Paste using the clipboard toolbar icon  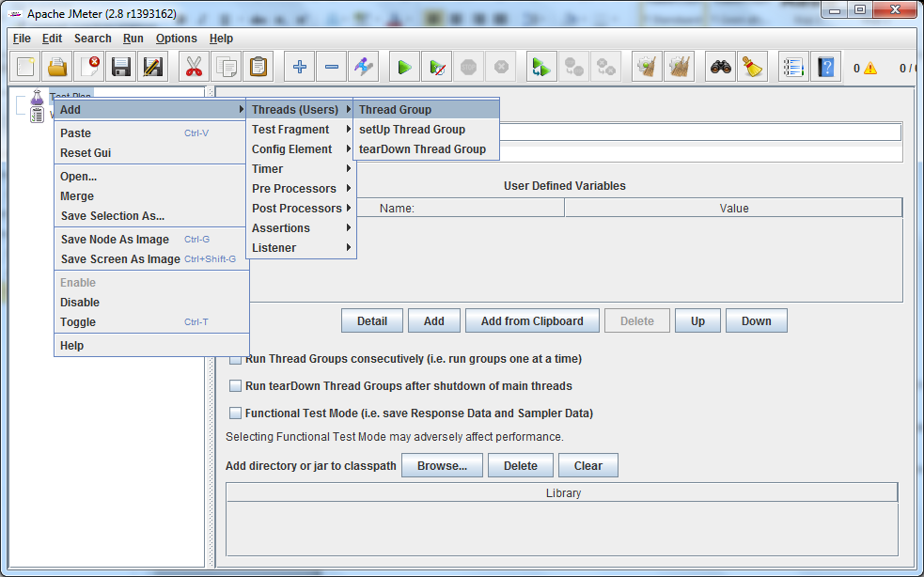[258, 67]
